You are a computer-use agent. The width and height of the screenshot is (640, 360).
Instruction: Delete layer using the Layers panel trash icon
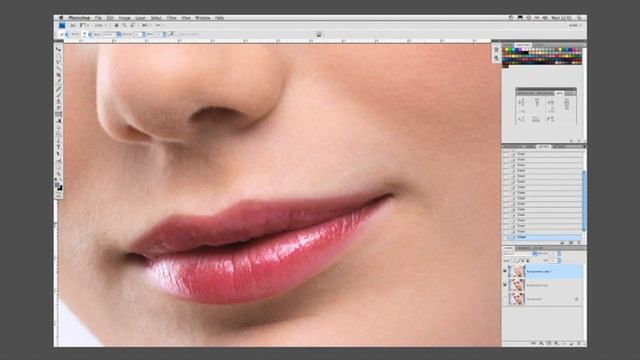(579, 343)
